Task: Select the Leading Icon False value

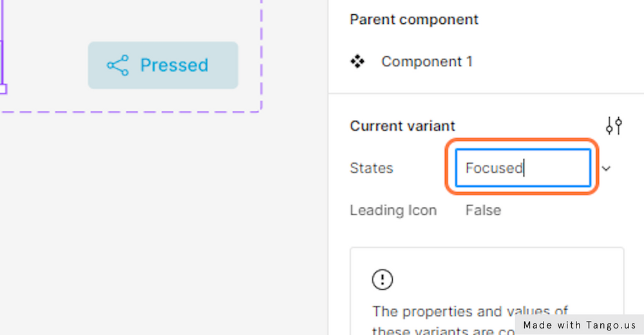Action: point(483,211)
